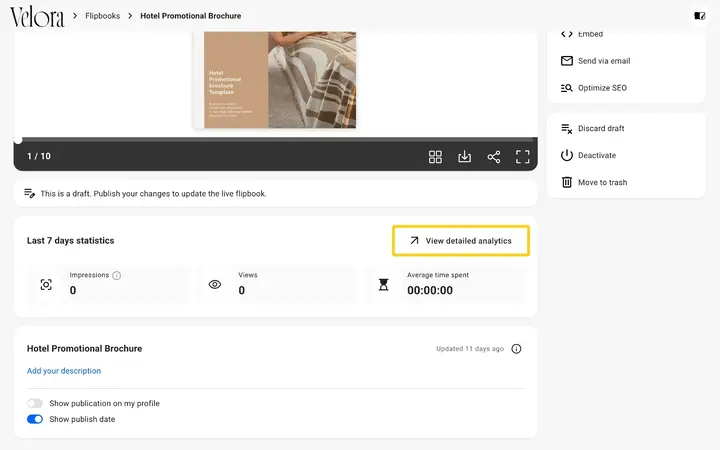Screen dimensions: 720x450
Task: Click the Optimize SEO magnifier icon
Action: pyautogui.click(x=567, y=88)
